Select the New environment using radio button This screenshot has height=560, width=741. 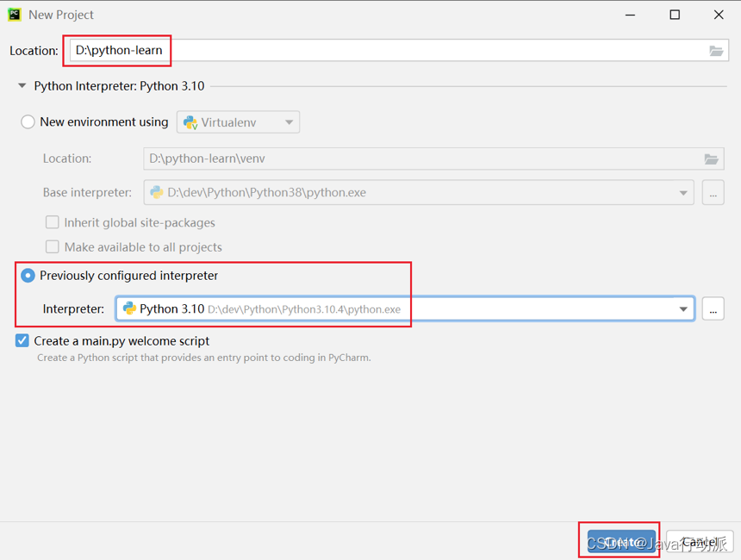click(x=28, y=122)
